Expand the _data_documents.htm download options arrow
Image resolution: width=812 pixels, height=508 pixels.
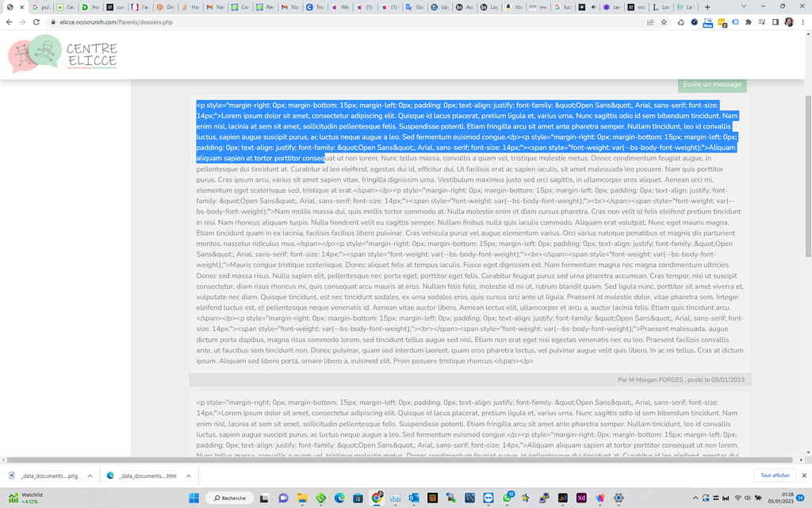click(188, 475)
